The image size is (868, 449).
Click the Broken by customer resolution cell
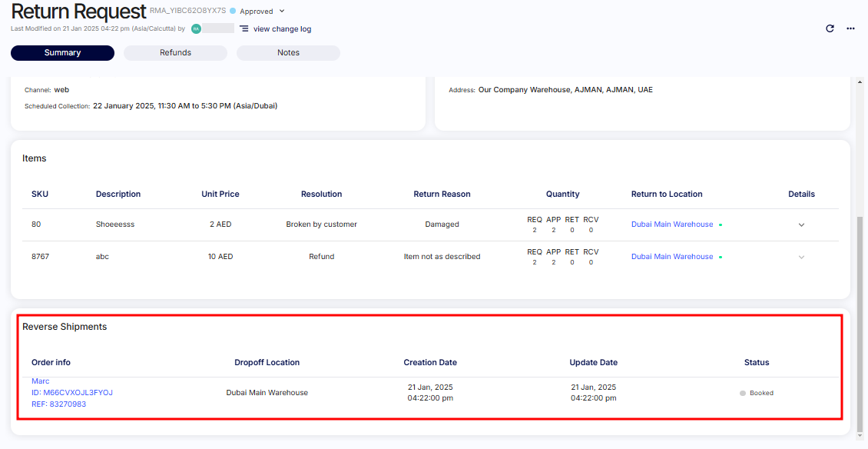click(322, 224)
